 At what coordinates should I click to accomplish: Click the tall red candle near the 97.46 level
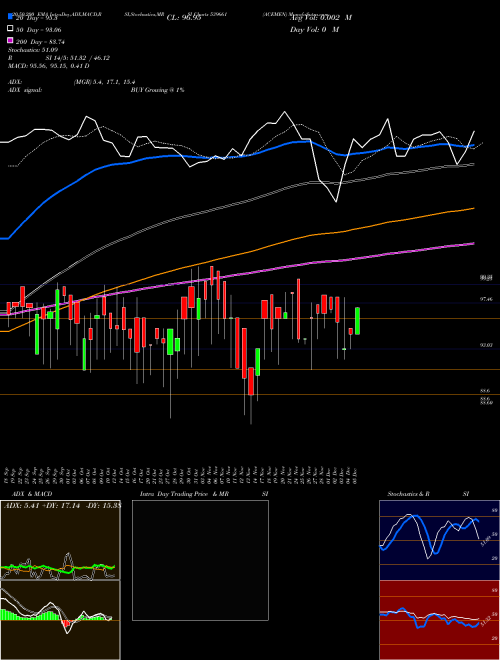[298, 309]
